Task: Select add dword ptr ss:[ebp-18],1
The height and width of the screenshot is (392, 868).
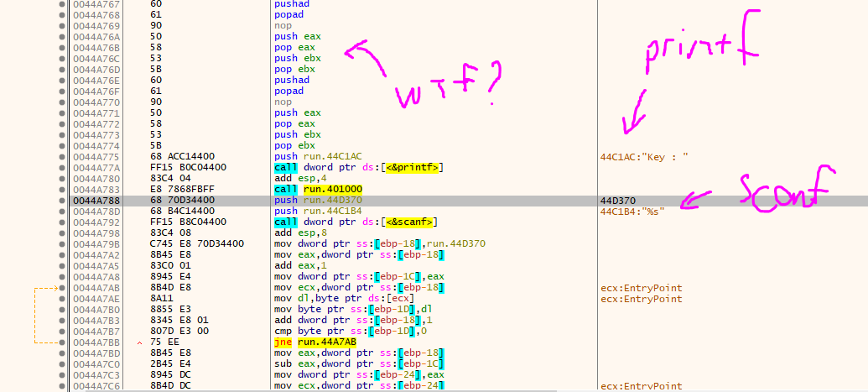Action: click(x=351, y=320)
